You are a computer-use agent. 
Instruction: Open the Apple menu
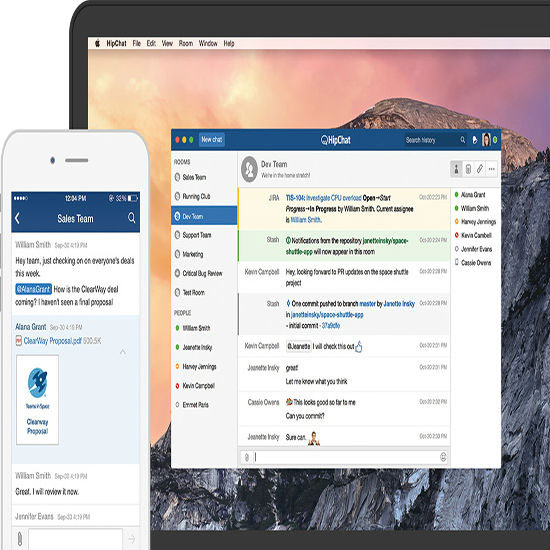pos(98,43)
